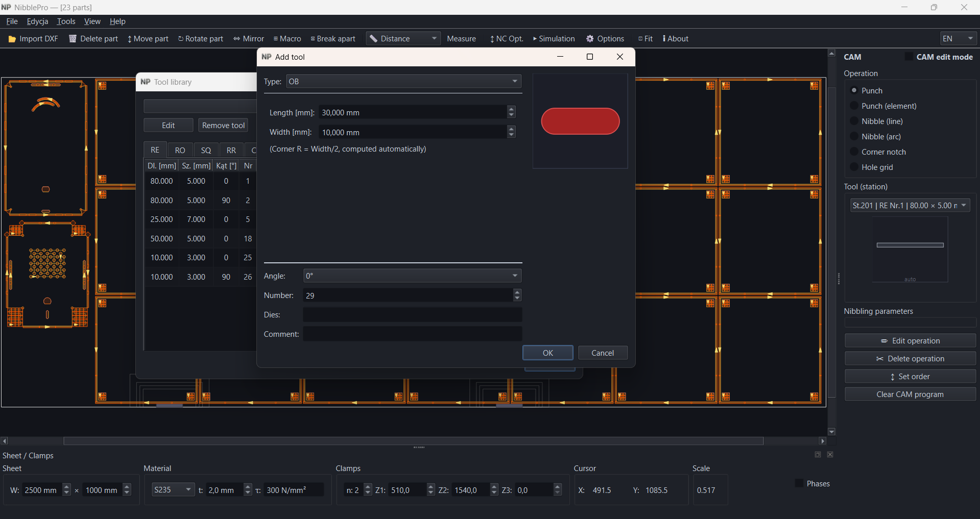Viewport: 980px width, 519px height.
Task: Click the red obround tool preview
Action: click(x=580, y=121)
